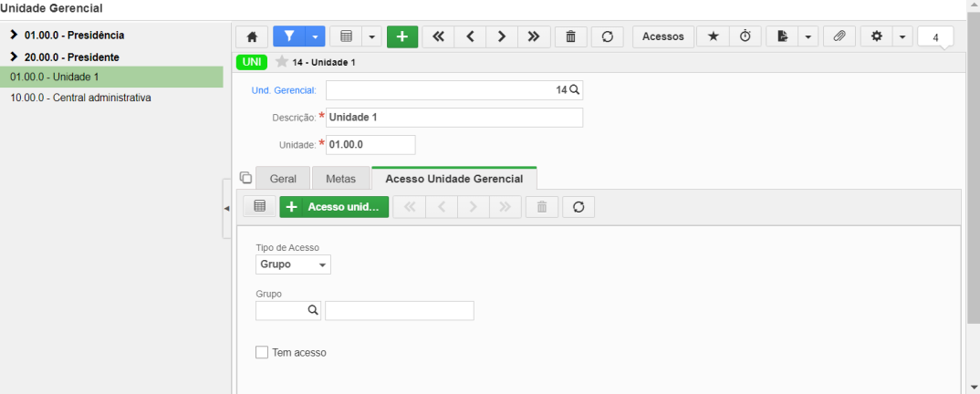
Task: Click the green Acesso unid... button
Action: [334, 207]
